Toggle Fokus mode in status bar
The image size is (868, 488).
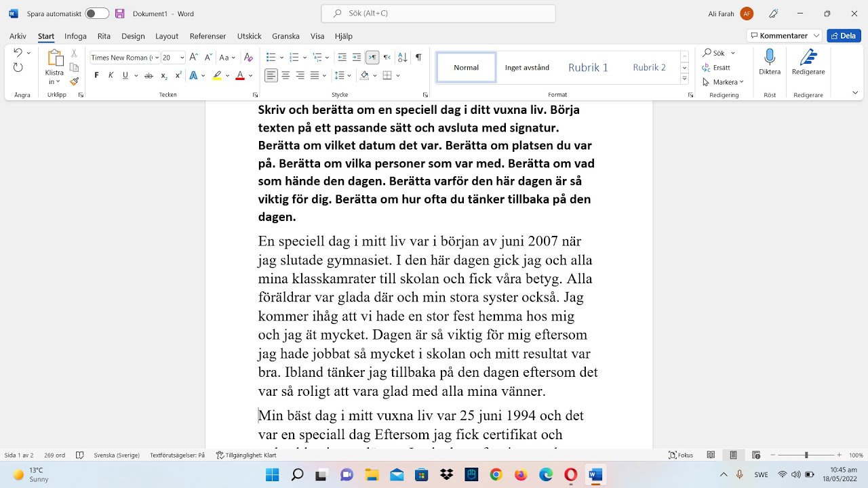pyautogui.click(x=681, y=455)
